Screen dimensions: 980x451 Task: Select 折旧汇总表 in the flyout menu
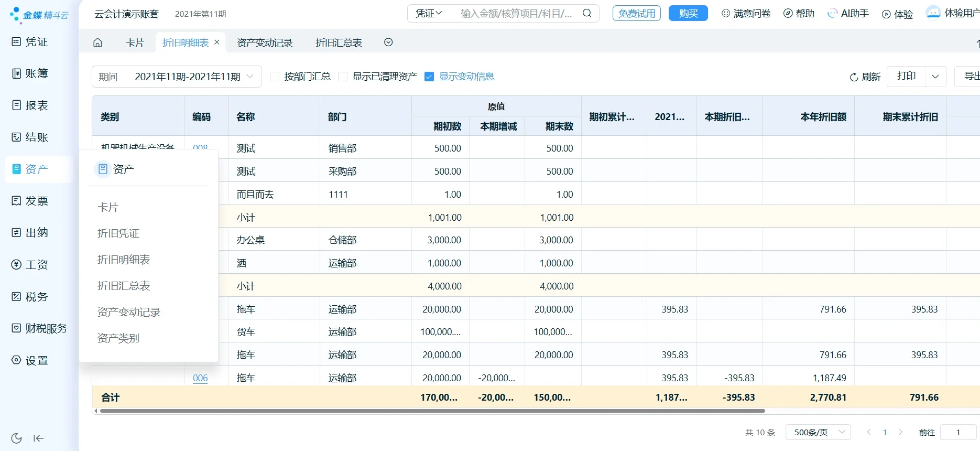click(x=124, y=286)
